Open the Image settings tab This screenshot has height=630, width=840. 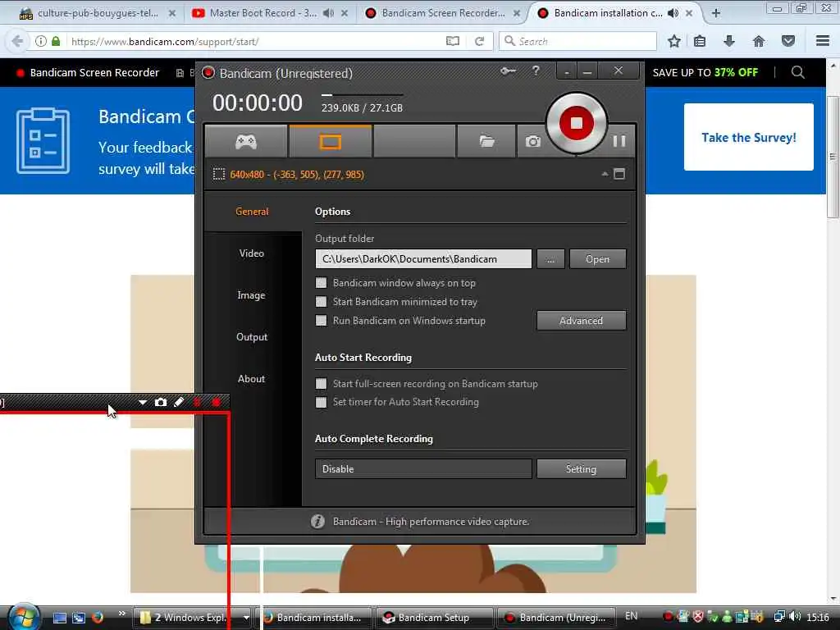pos(251,295)
